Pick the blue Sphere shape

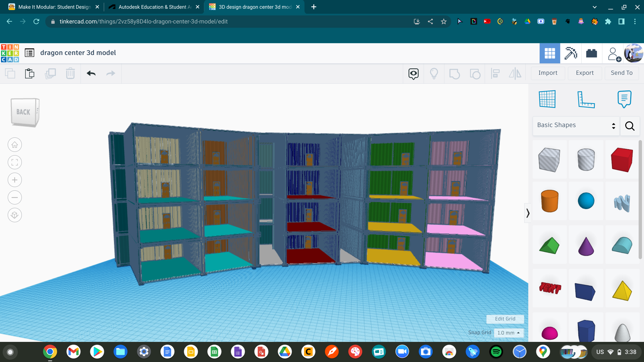(x=586, y=201)
